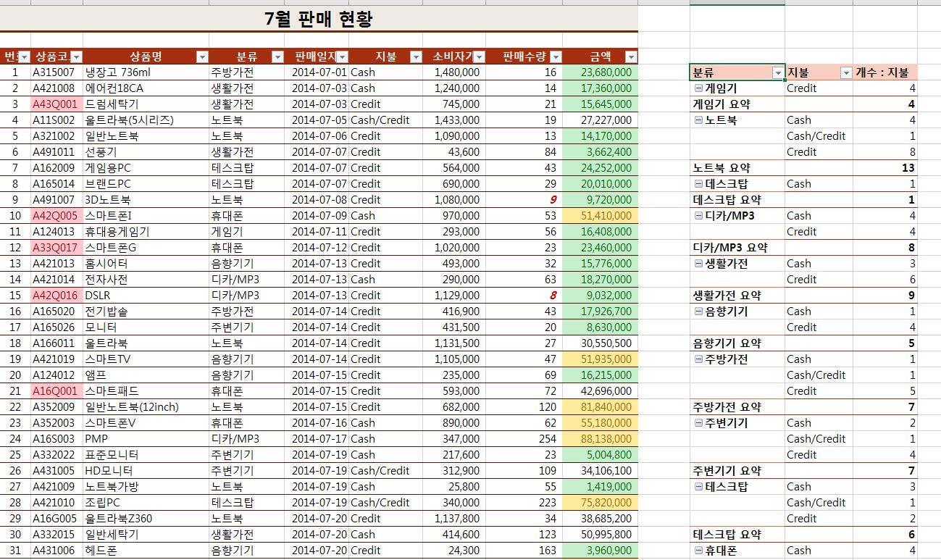Image resolution: width=941 pixels, height=560 pixels.
Task: Select the highlighted code A43Q001
Action: [x=57, y=104]
